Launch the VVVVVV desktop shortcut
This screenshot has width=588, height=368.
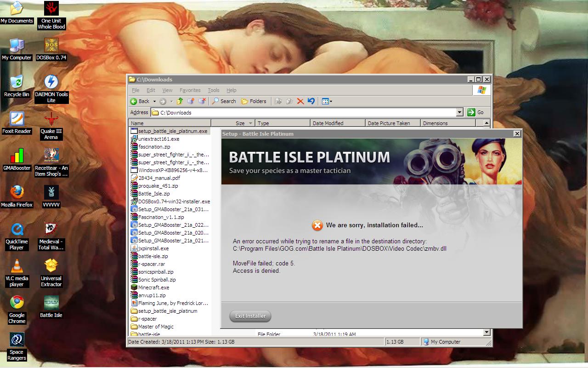tap(51, 196)
